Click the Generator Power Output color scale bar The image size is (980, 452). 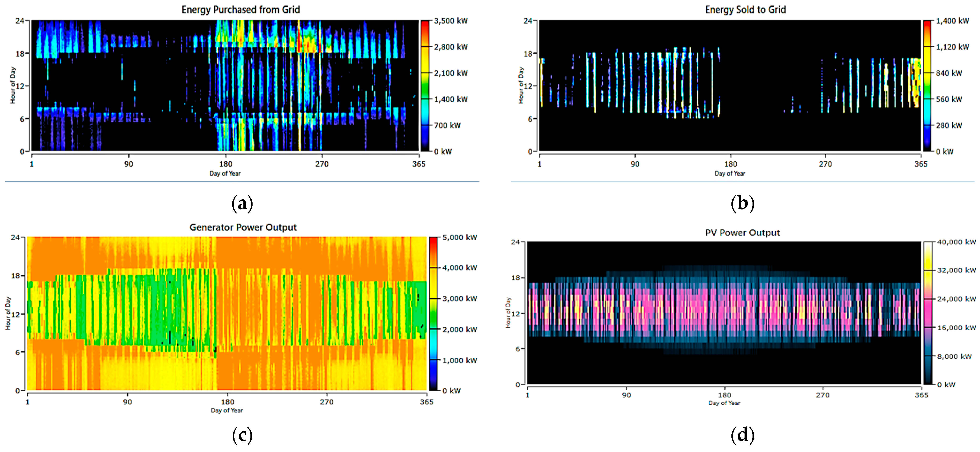433,314
